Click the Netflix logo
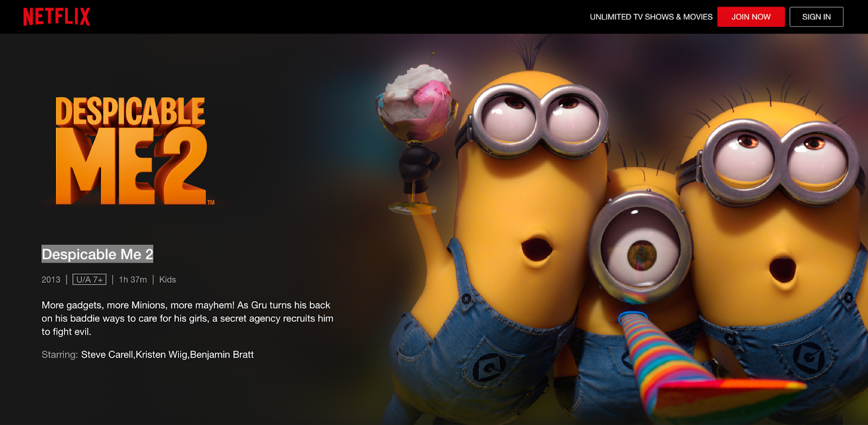 point(56,17)
